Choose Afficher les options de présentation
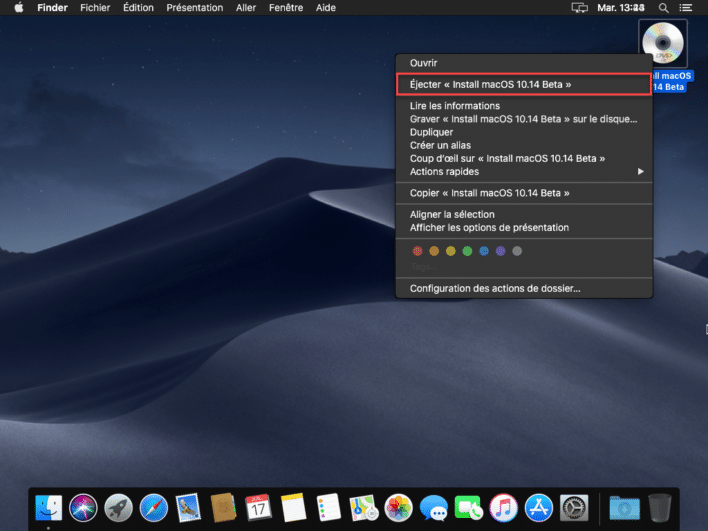 524,227
